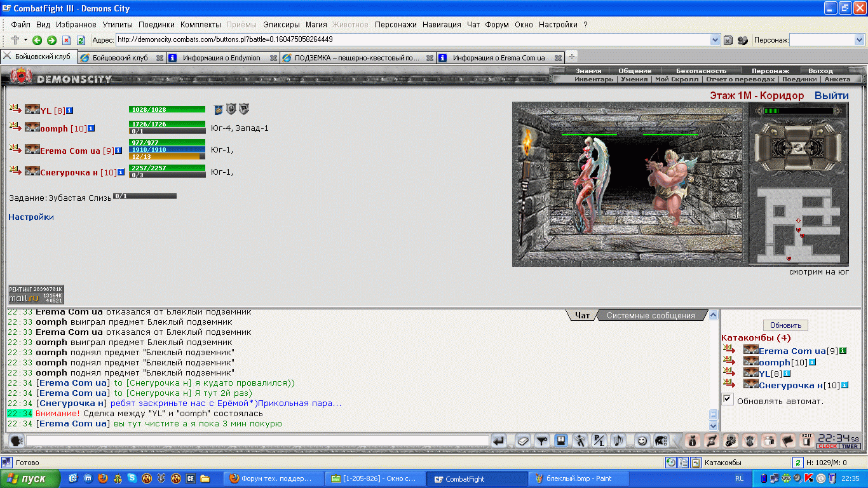The image size is (868, 488).
Task: Click Firefox icon in quick launch
Action: [x=103, y=478]
